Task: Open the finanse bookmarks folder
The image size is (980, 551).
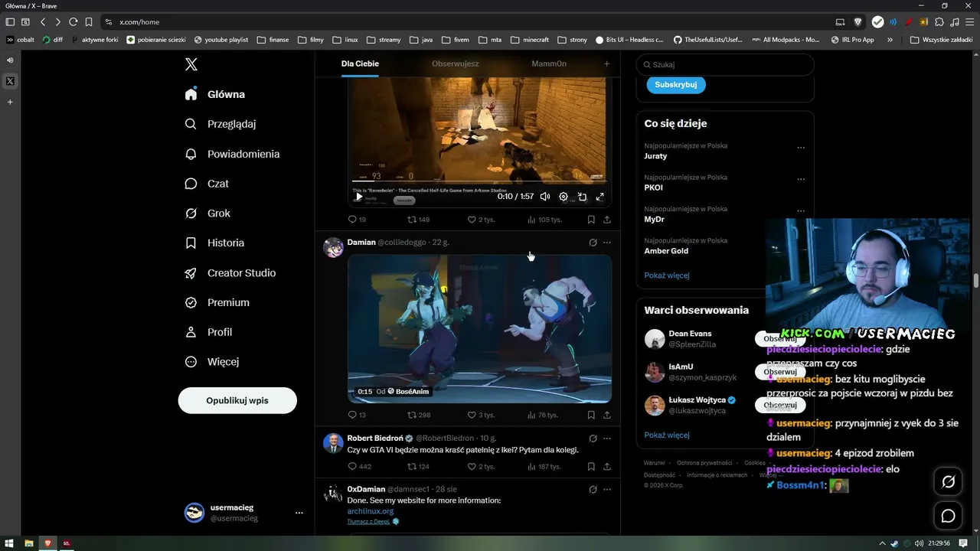Action: point(273,40)
